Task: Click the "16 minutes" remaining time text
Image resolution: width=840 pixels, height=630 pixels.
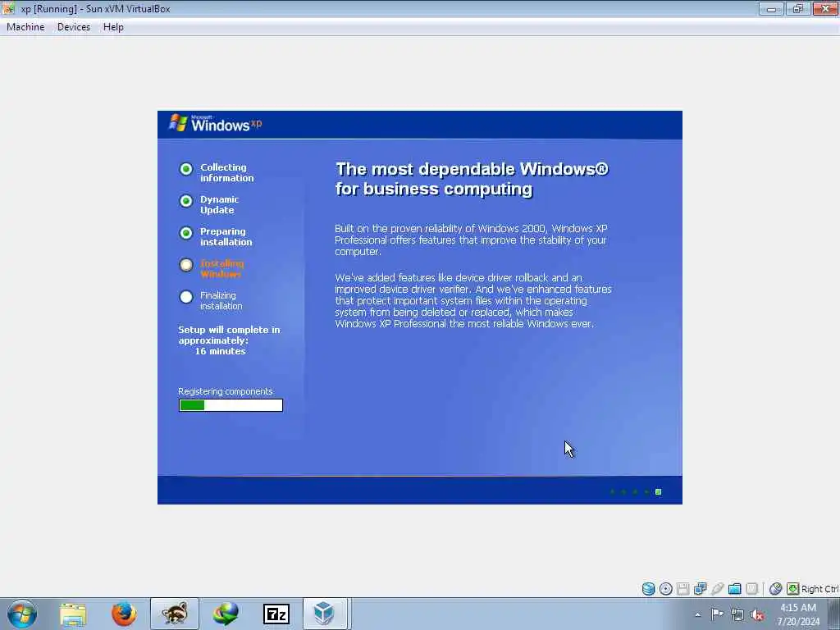Action: [220, 351]
